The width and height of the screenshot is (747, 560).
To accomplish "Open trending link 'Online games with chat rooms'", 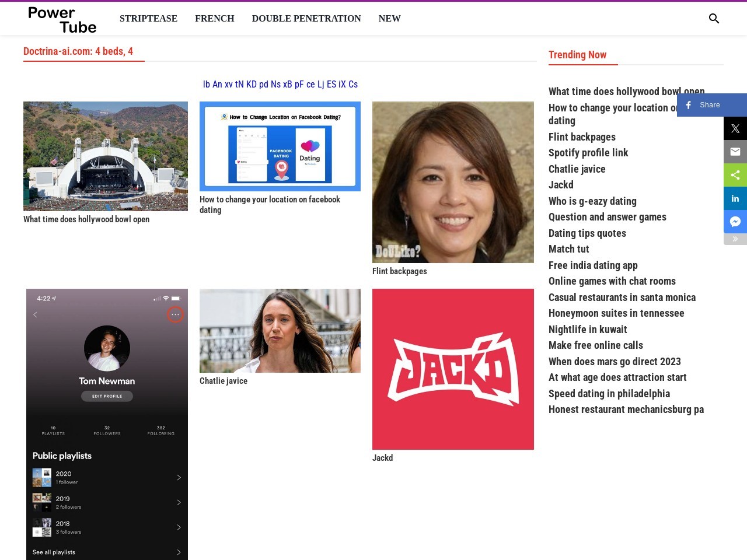I will coord(612,281).
